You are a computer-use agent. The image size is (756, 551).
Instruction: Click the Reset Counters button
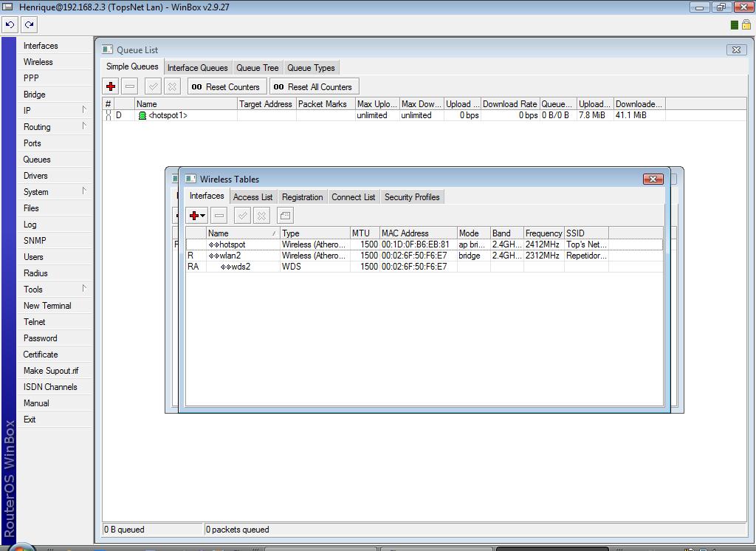pyautogui.click(x=226, y=87)
